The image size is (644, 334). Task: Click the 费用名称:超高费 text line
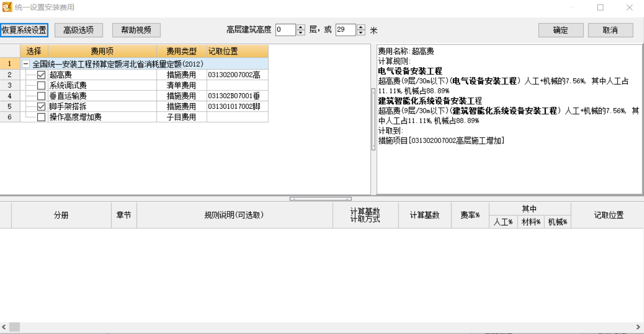[406, 51]
